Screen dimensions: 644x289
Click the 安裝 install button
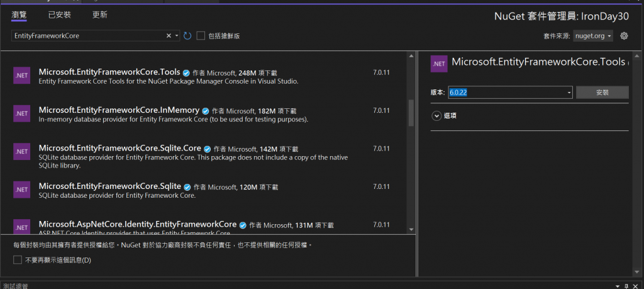click(x=602, y=93)
